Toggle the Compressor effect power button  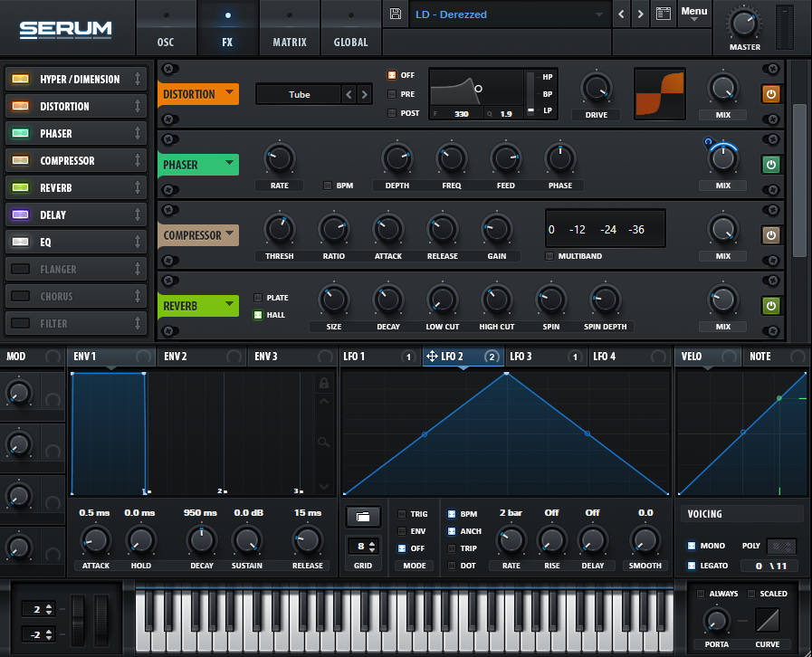tap(770, 235)
